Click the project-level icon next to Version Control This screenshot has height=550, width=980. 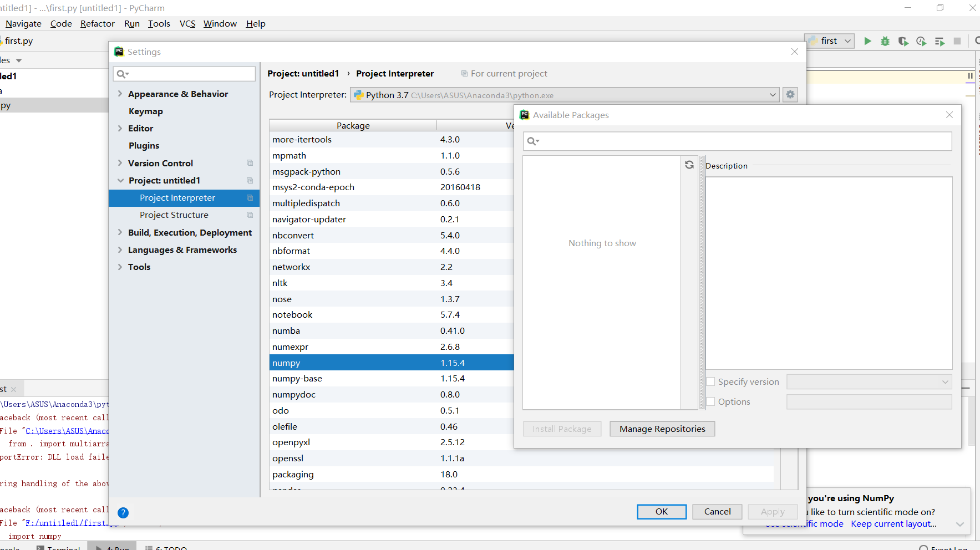[250, 163]
